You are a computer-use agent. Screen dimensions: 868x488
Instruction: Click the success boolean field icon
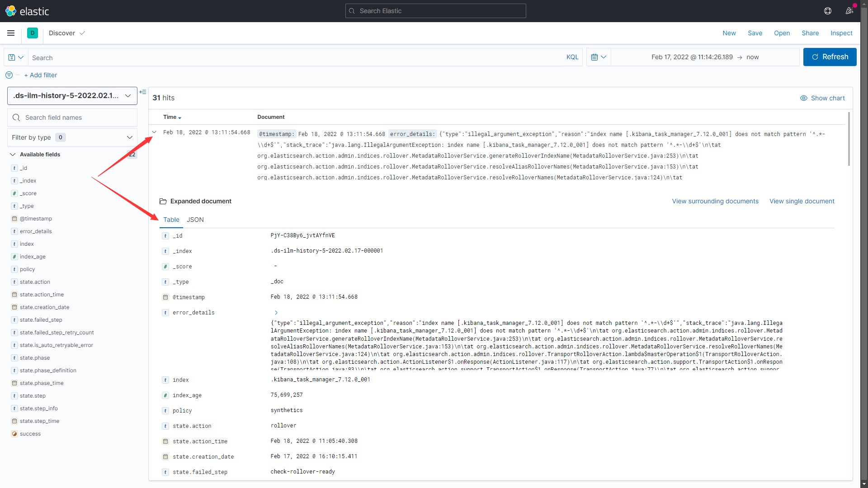point(14,434)
